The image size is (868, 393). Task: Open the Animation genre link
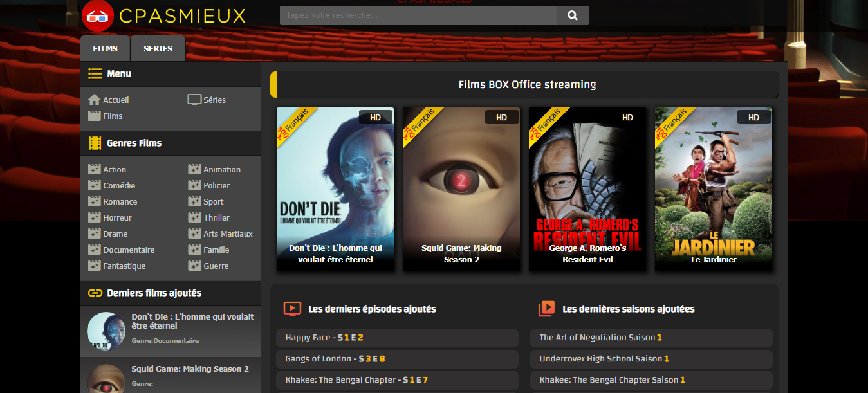pos(222,169)
